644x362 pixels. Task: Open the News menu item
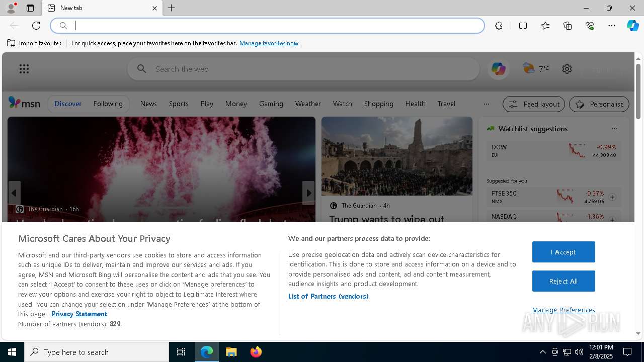click(x=148, y=104)
